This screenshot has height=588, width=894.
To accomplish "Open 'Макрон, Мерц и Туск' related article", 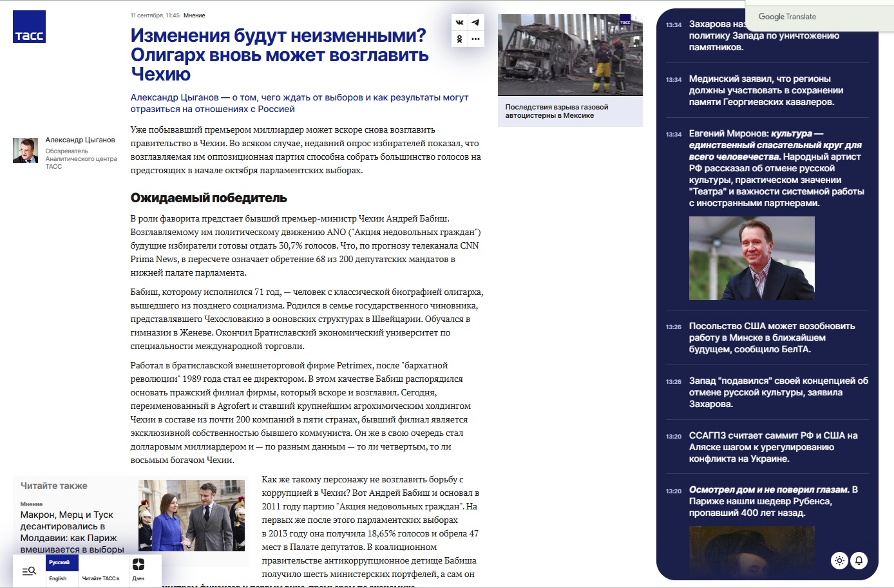I will click(72, 532).
